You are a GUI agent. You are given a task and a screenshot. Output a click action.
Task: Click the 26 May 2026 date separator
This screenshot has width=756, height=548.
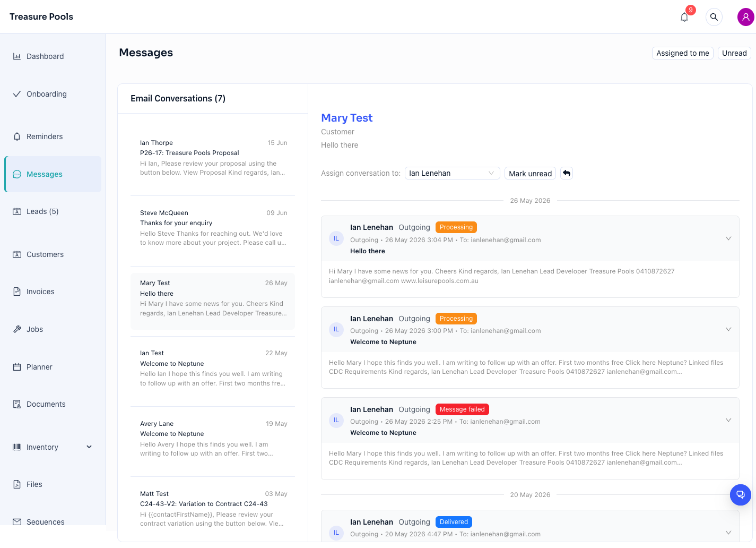click(x=530, y=201)
